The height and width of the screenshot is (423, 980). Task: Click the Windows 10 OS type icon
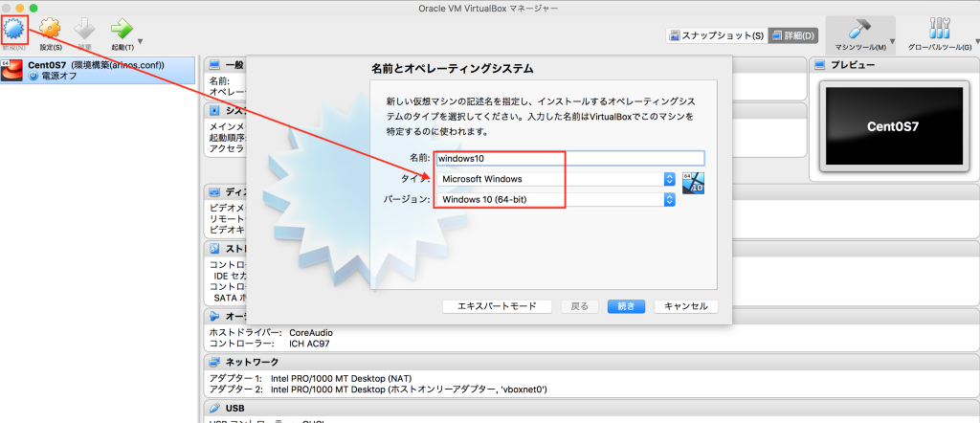[694, 182]
